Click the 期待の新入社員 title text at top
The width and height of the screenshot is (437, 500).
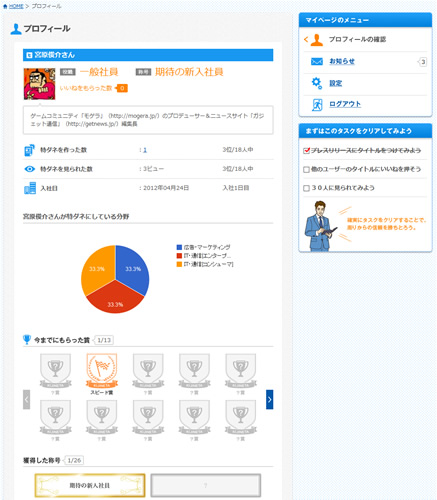click(x=189, y=72)
